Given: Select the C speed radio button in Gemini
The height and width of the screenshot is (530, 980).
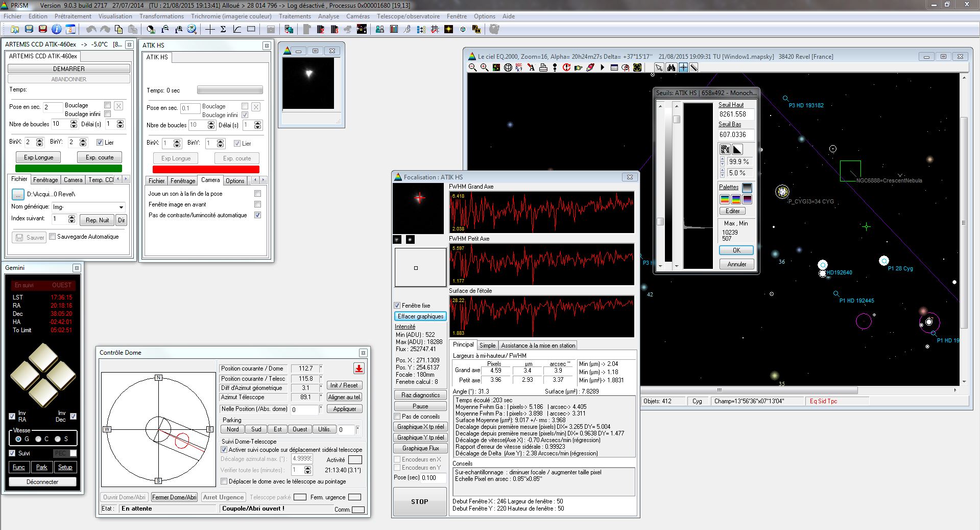Looking at the screenshot, I should [38, 439].
